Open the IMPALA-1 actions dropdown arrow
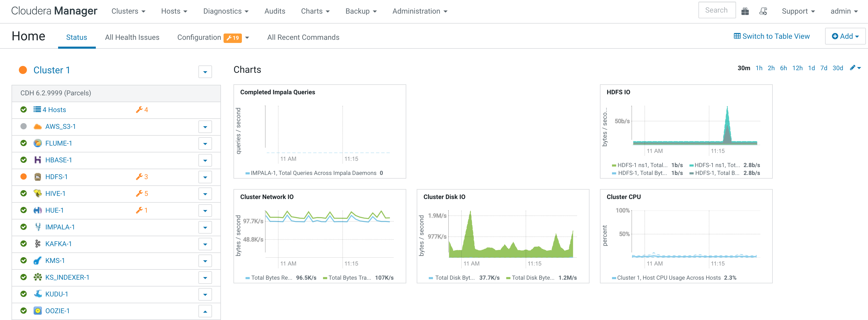The width and height of the screenshot is (868, 320). (205, 228)
